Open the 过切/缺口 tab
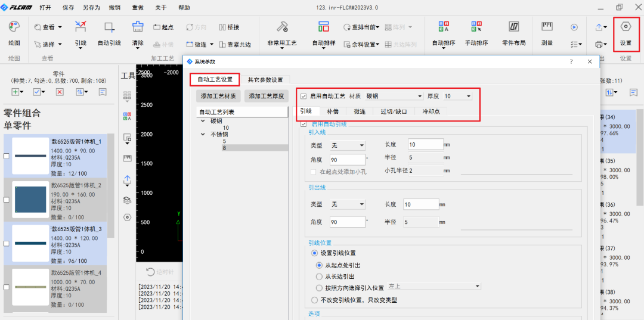This screenshot has height=320, width=644. pos(394,111)
